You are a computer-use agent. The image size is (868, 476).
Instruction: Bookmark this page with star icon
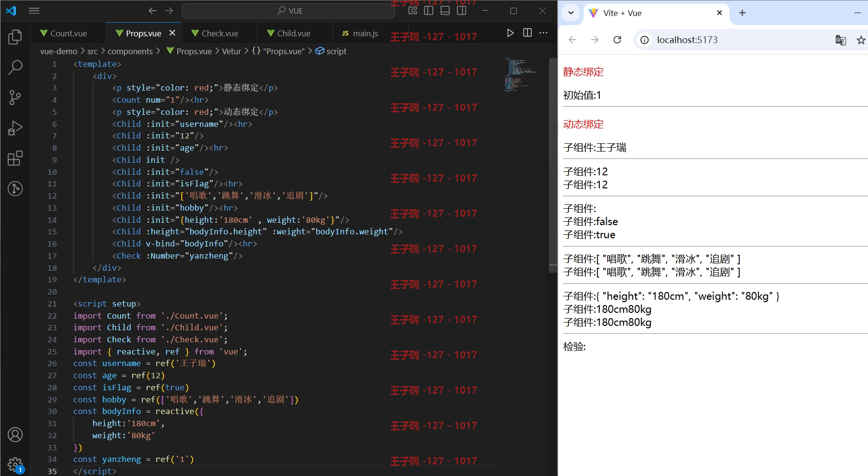coord(861,40)
